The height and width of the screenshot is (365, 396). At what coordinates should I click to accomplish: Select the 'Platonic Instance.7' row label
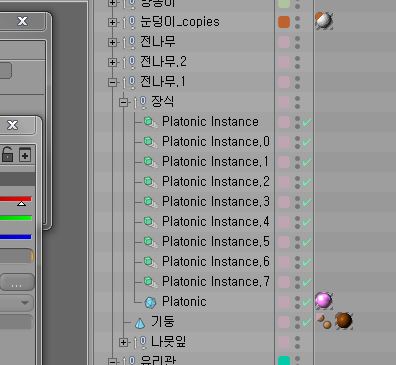point(216,282)
